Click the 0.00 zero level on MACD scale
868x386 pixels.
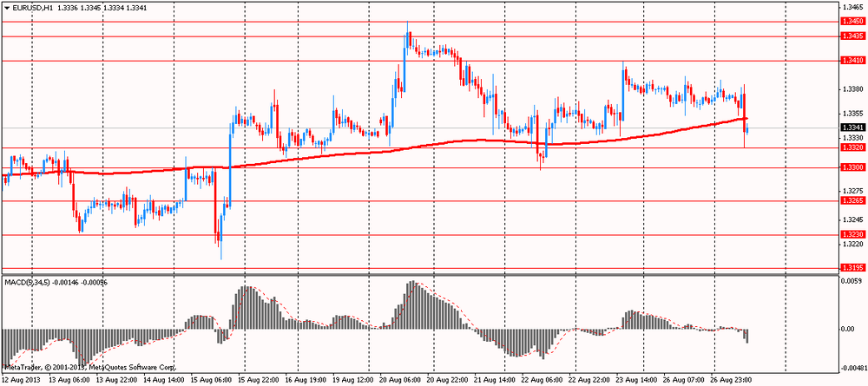tap(847, 330)
